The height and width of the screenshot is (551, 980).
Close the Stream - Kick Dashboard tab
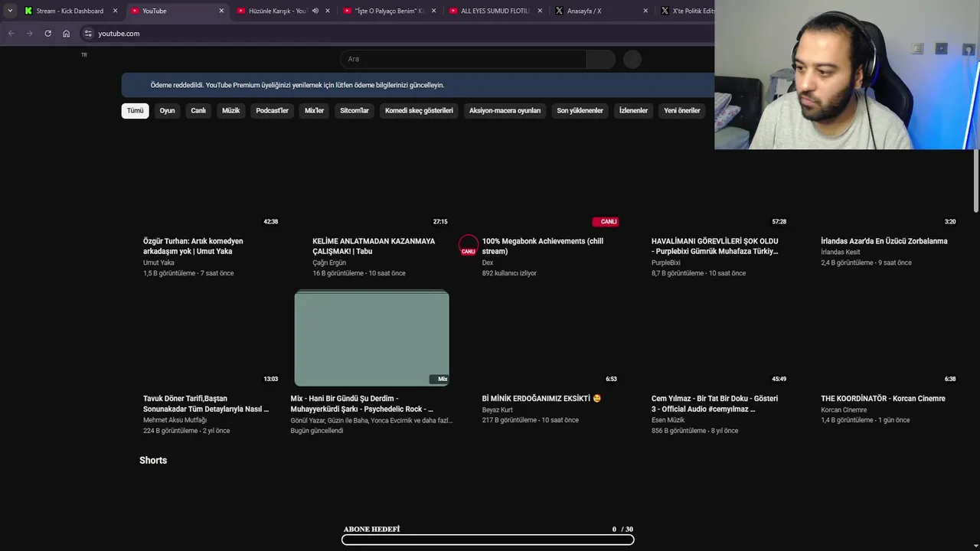tap(116, 11)
